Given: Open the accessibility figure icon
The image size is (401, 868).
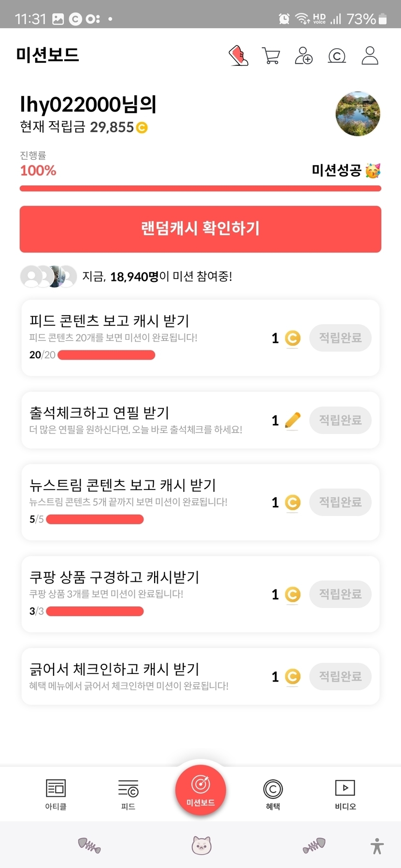Looking at the screenshot, I should [x=377, y=846].
